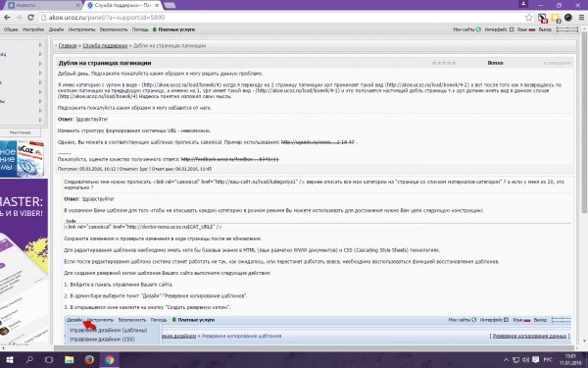Click the Russian flag language icon
Viewport: 588px width, 368px height.
coord(532,29)
